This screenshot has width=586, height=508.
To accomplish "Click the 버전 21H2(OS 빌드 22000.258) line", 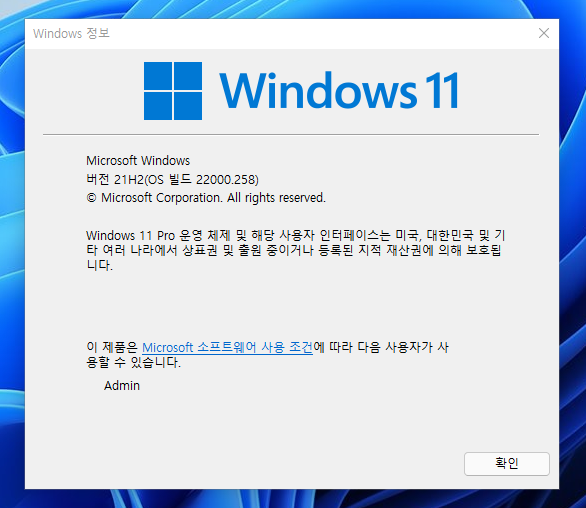I will [172, 179].
